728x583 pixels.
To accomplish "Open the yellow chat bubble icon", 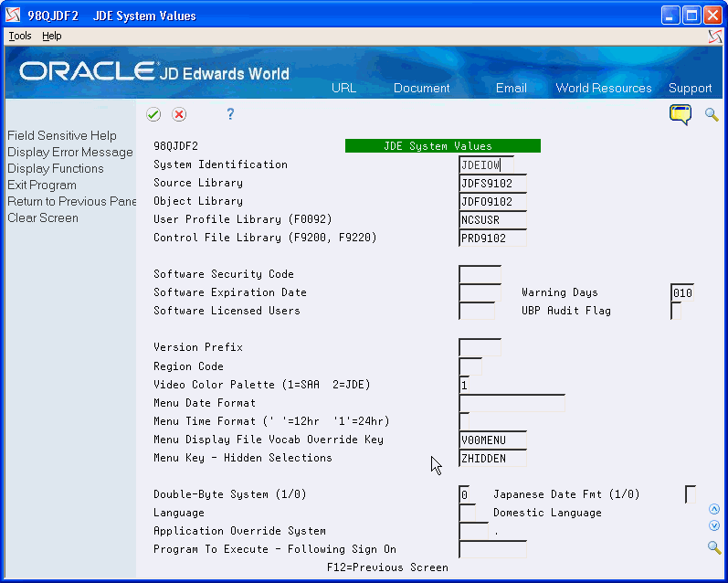I will [x=681, y=114].
